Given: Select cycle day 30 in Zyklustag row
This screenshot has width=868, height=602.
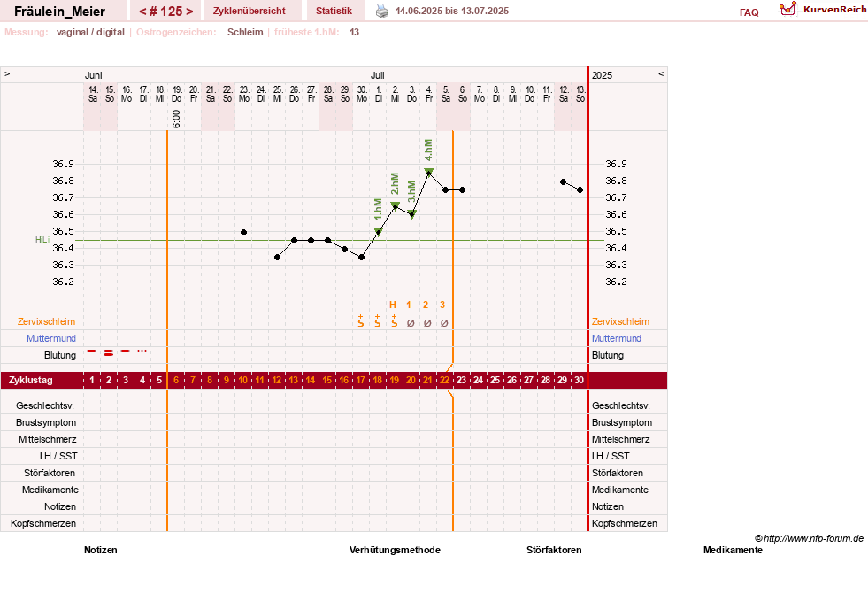Looking at the screenshot, I should (579, 380).
